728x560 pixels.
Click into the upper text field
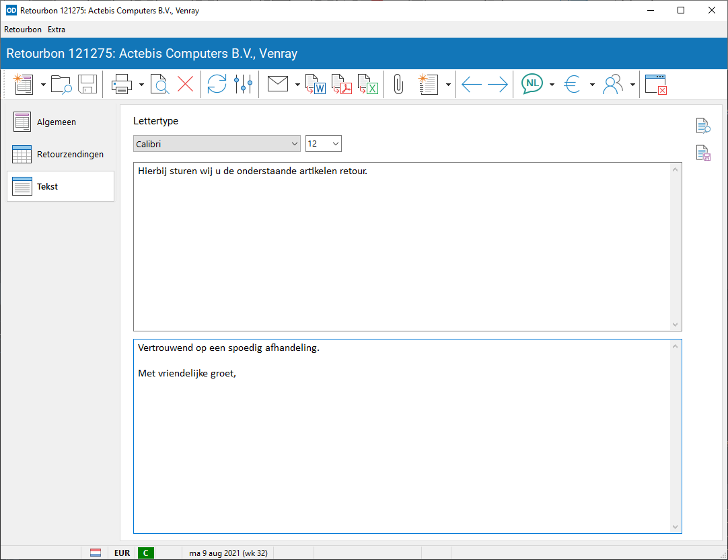pyautogui.click(x=402, y=247)
